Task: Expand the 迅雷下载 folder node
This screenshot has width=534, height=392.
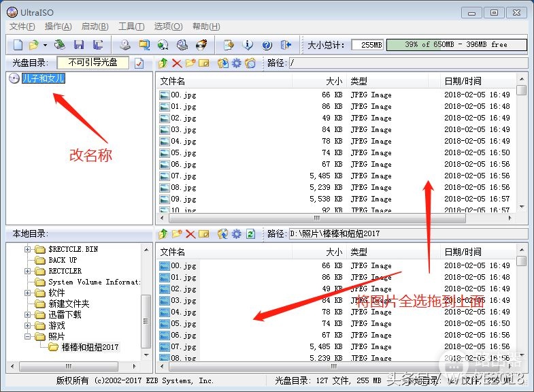Action: pos(27,314)
